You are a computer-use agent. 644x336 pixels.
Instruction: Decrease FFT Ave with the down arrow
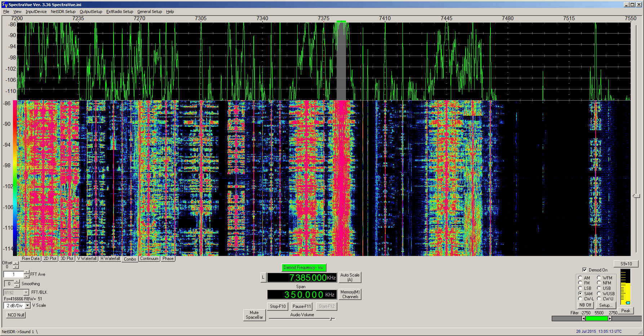27,277
